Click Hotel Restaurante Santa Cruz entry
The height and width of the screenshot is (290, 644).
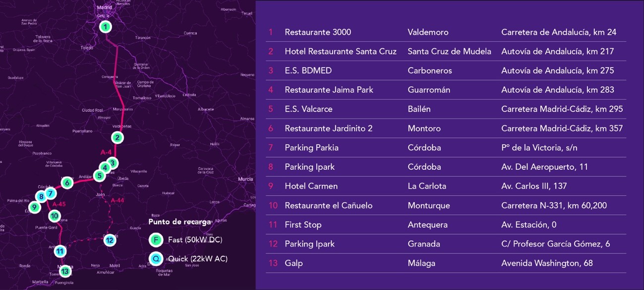340,52
